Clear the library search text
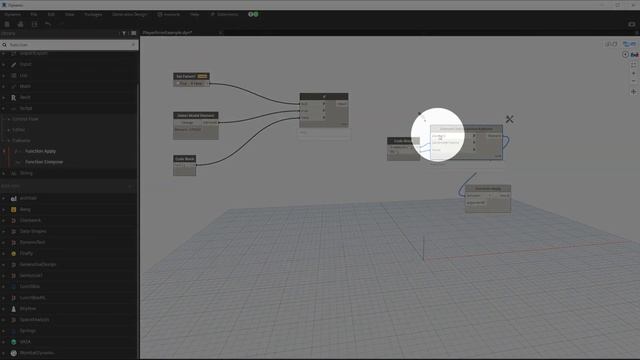 tap(133, 45)
